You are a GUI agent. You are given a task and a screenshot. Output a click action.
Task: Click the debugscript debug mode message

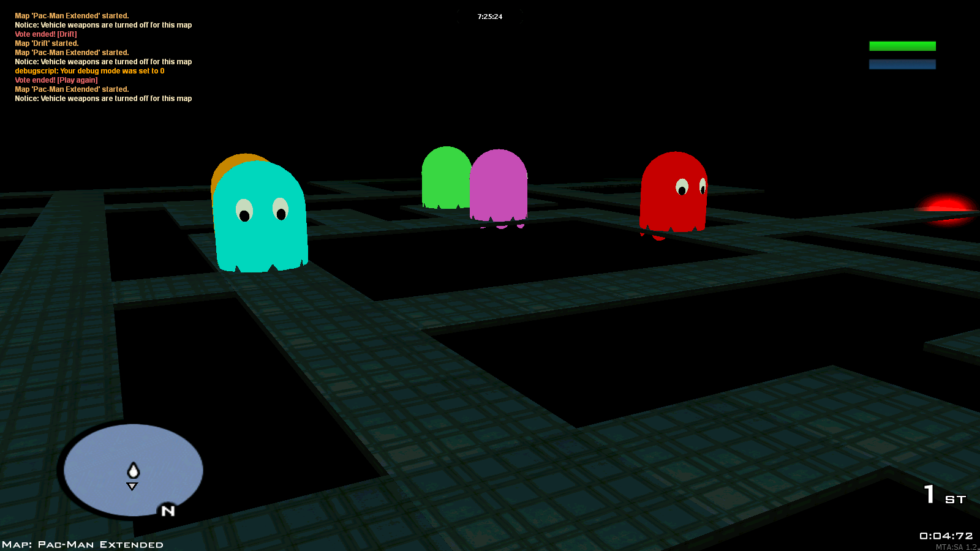[x=89, y=71]
